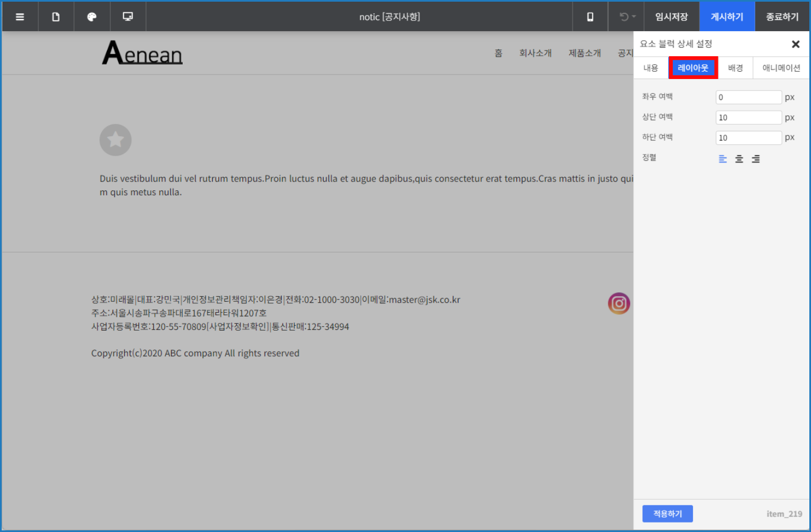The height and width of the screenshot is (532, 811).
Task: Select right alignment option
Action: click(755, 159)
